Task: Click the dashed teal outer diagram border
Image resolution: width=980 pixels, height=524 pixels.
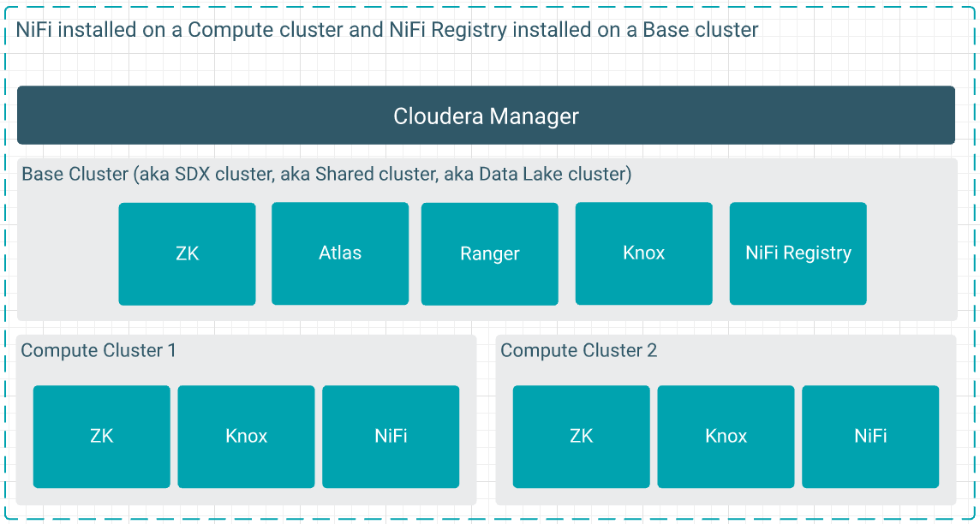Action: click(5, 257)
